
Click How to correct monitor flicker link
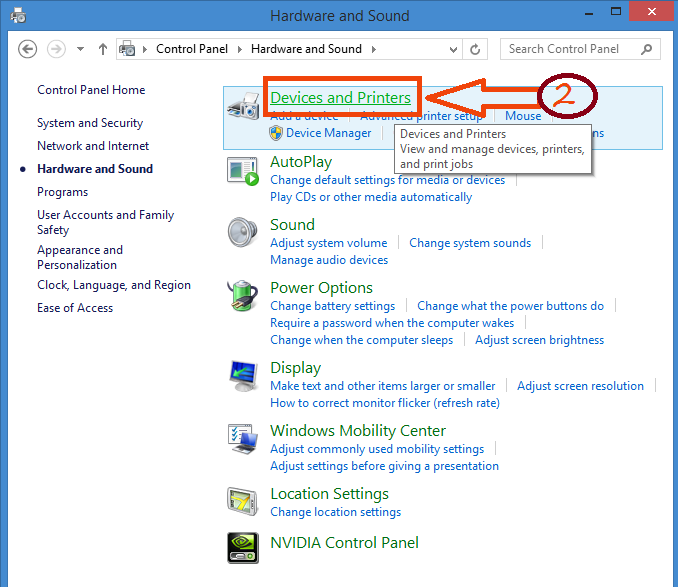pos(385,403)
